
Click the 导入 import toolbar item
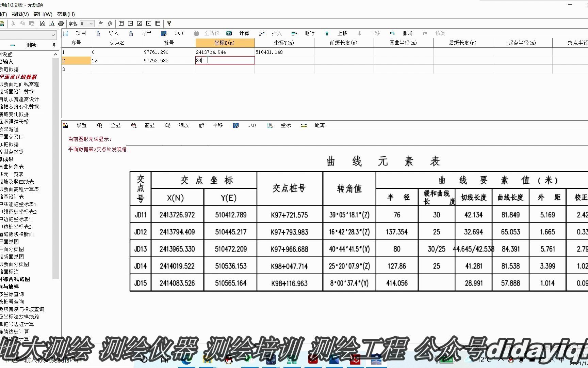(x=114, y=33)
